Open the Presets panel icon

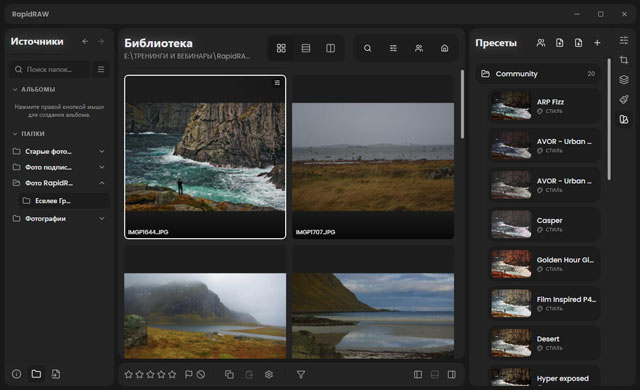click(624, 119)
